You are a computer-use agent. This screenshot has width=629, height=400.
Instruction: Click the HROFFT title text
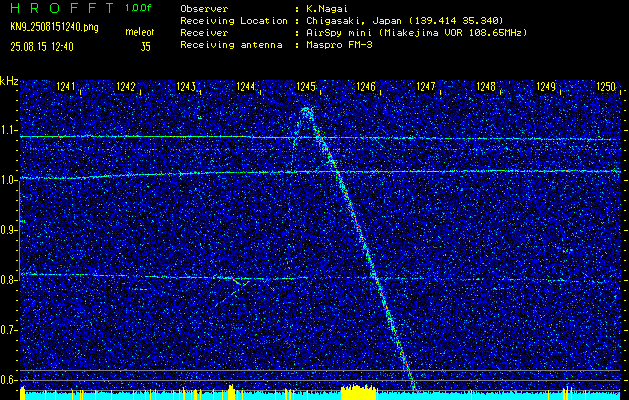pyautogui.click(x=62, y=8)
